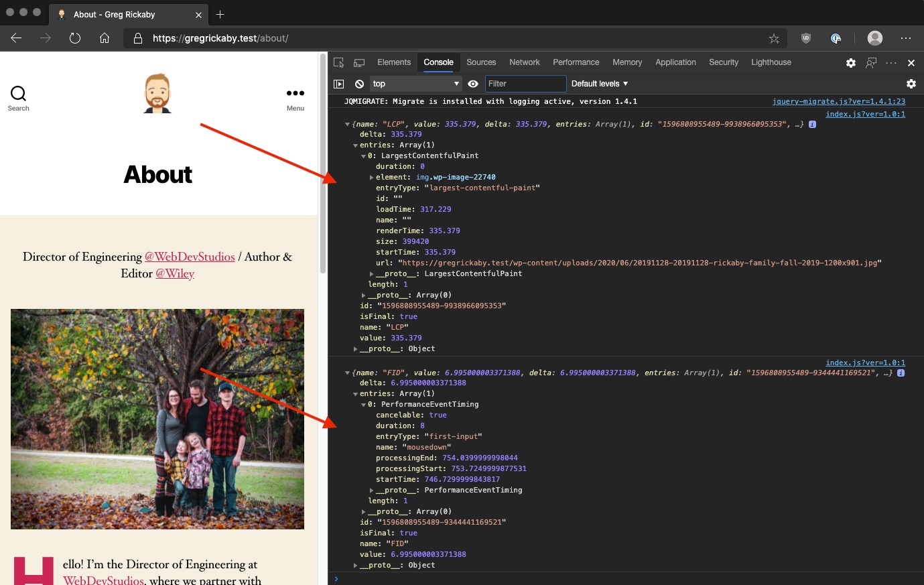This screenshot has width=924, height=585.
Task: Open the Lighthouse tab
Action: point(771,62)
